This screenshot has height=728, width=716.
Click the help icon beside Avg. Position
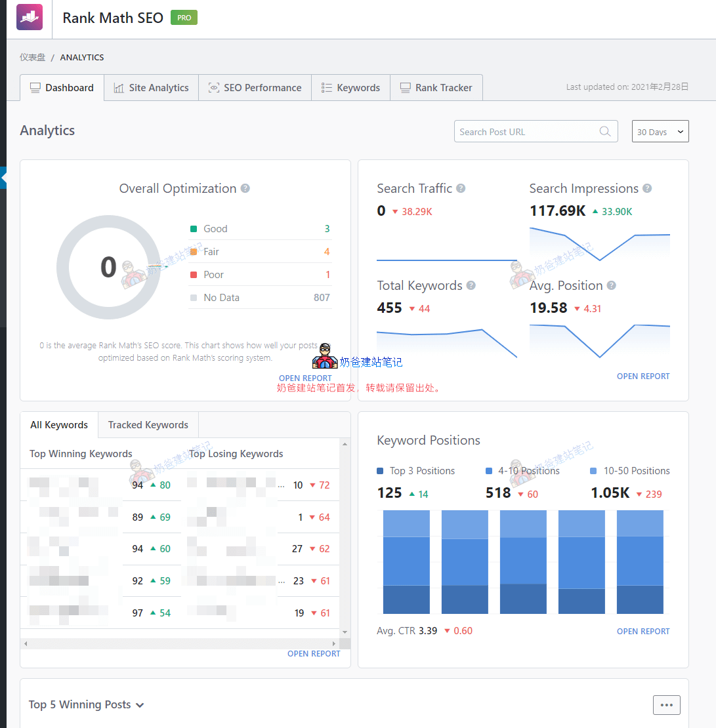click(611, 286)
